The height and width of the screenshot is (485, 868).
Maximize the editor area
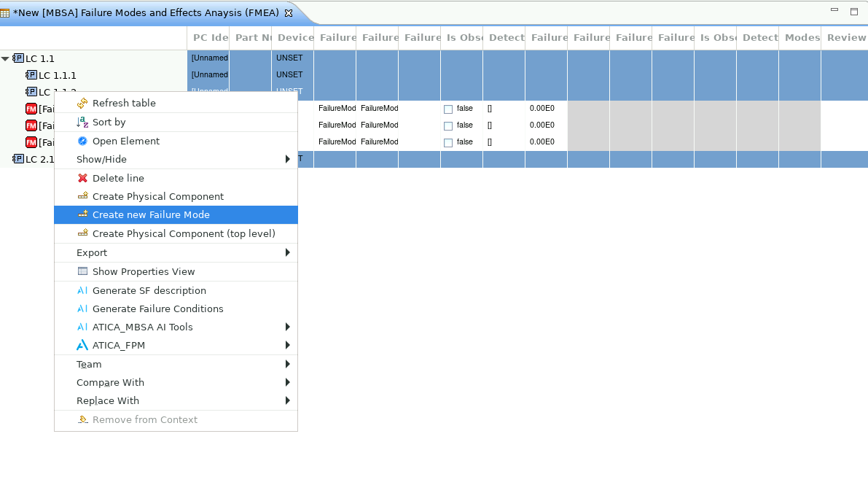point(854,11)
